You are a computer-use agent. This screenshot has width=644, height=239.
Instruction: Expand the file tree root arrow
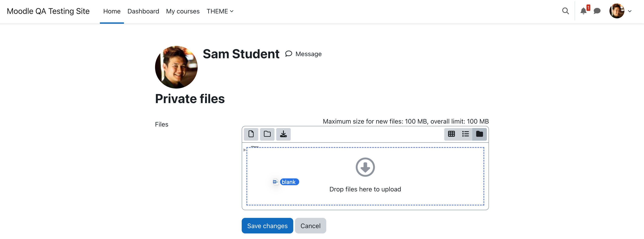click(244, 150)
